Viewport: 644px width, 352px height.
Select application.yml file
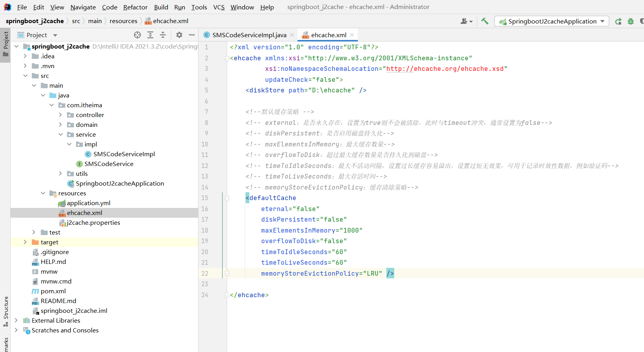click(x=88, y=203)
